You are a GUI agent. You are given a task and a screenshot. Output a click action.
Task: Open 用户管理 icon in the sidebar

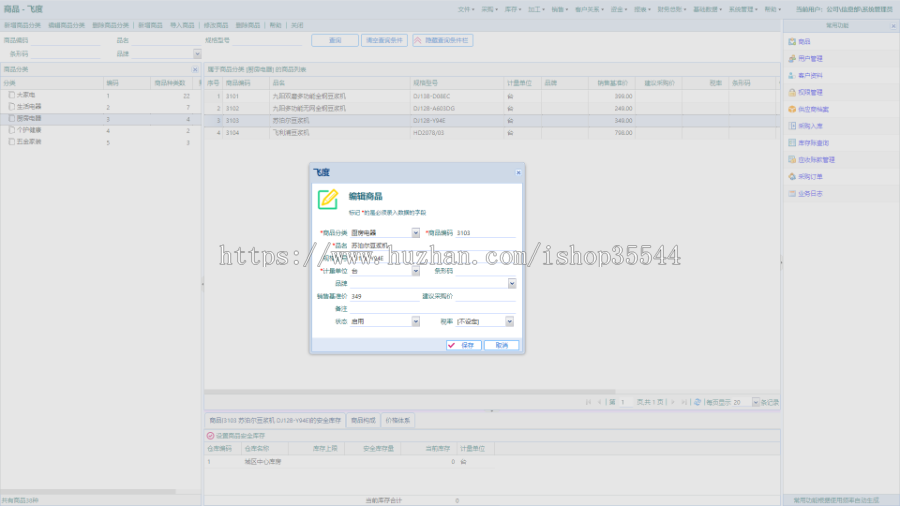[792, 59]
